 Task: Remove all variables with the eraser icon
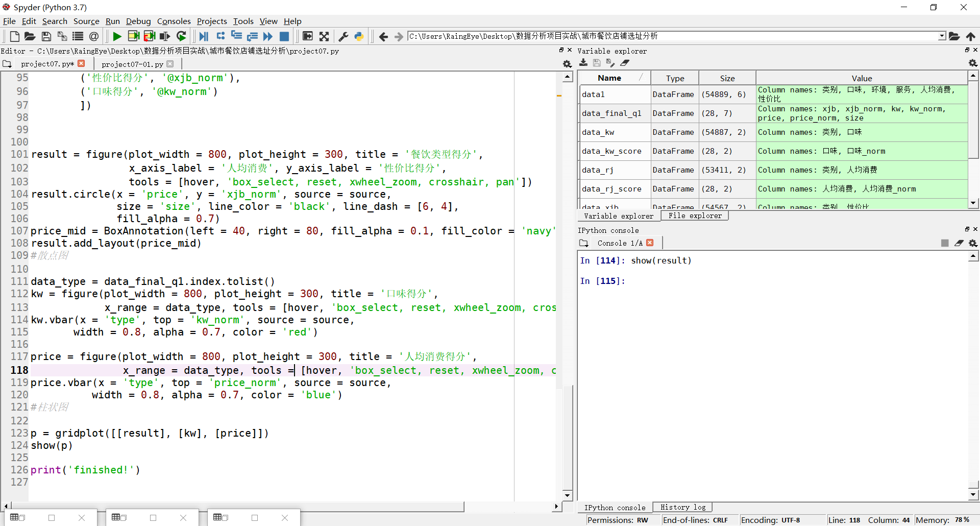point(625,63)
